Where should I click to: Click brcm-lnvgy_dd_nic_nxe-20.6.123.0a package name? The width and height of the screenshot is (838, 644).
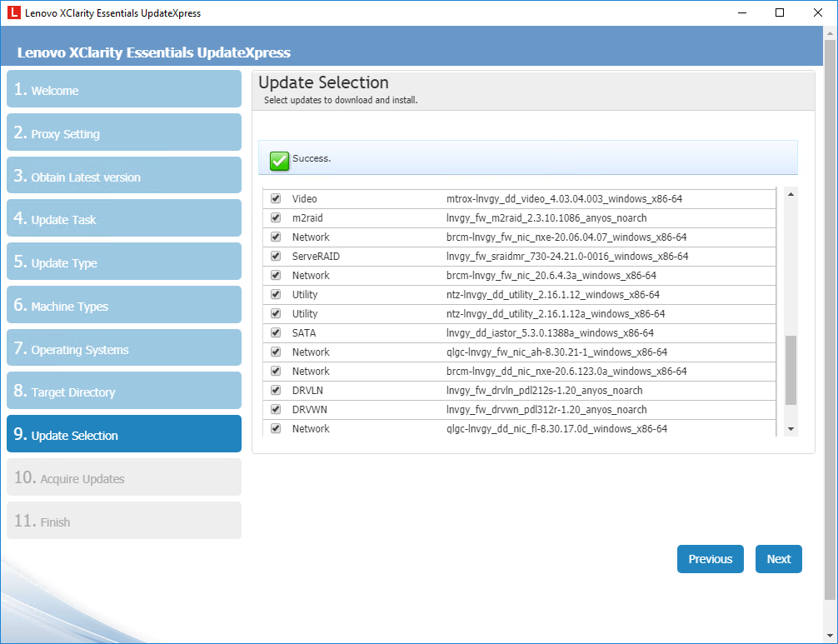pyautogui.click(x=566, y=372)
